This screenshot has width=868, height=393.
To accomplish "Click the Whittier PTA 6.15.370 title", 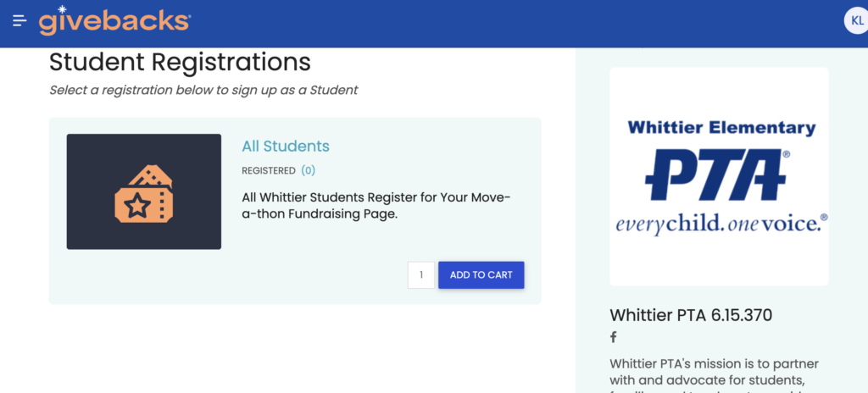I will (x=691, y=315).
